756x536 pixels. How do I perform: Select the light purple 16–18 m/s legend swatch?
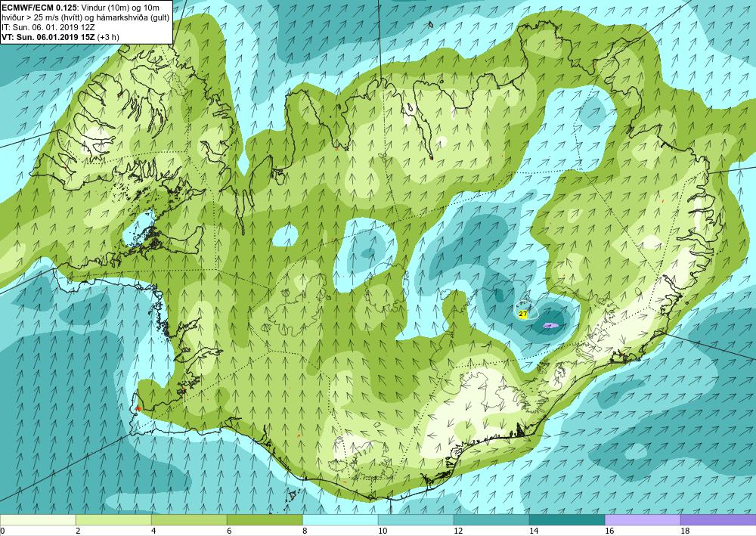click(643, 519)
